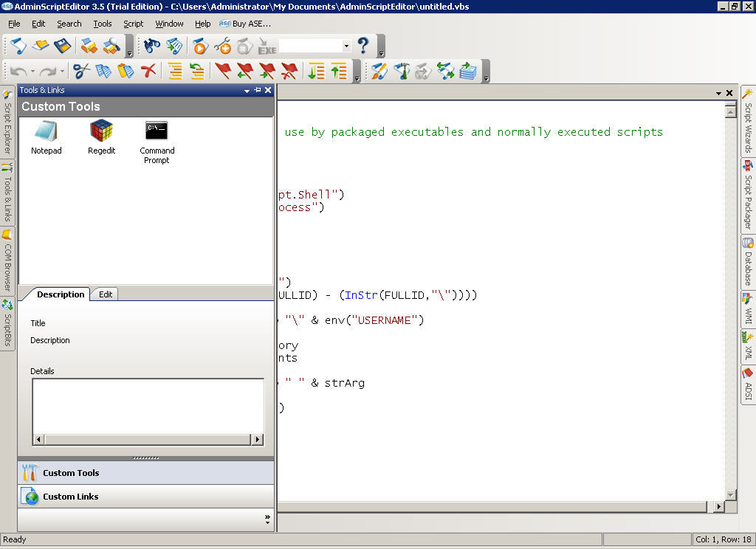Open print preview with magnifier icon
This screenshot has height=549, width=756.
pos(111,46)
